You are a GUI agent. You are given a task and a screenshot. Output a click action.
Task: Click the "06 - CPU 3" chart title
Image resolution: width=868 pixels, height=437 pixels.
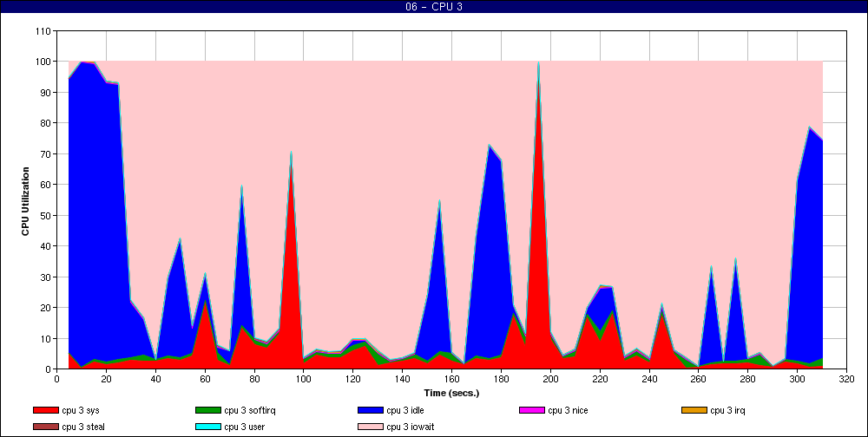coord(433,7)
